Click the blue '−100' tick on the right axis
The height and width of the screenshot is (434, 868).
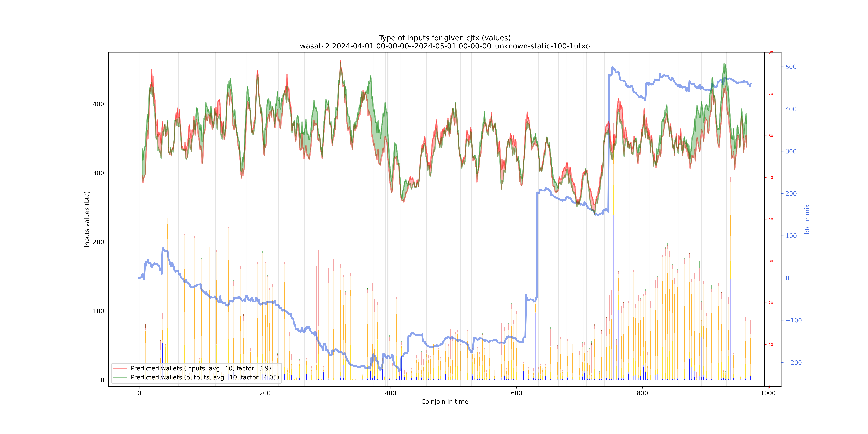793,320
